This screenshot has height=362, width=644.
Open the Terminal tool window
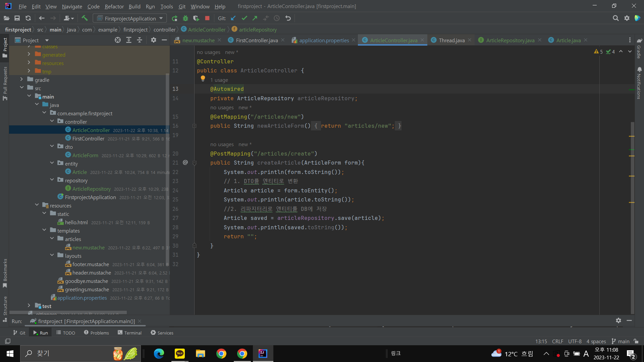point(130,333)
